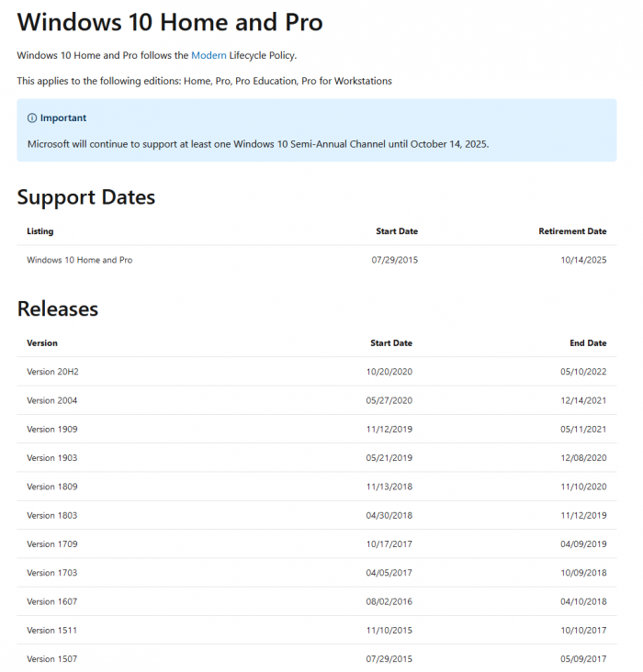
Task: Choose the Version 1809 row label
Action: (59, 487)
